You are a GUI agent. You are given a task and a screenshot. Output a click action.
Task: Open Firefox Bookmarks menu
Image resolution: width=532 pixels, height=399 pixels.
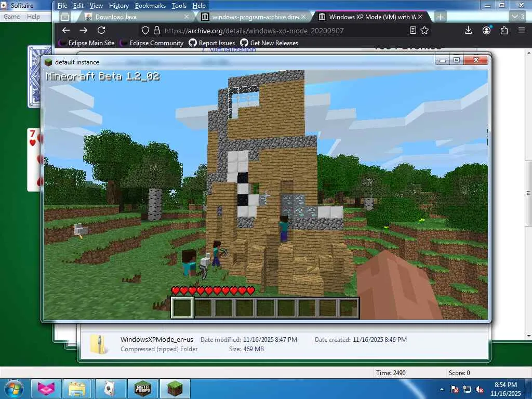pyautogui.click(x=150, y=6)
